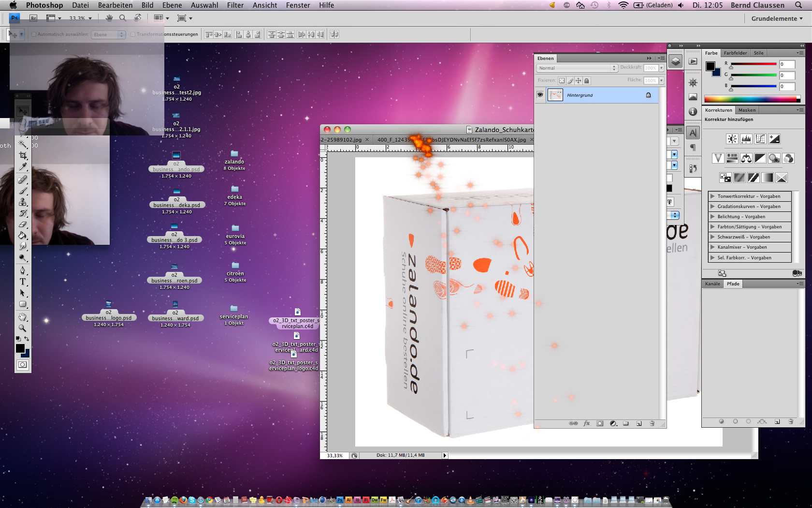Activate the Eraser tool

(23, 224)
